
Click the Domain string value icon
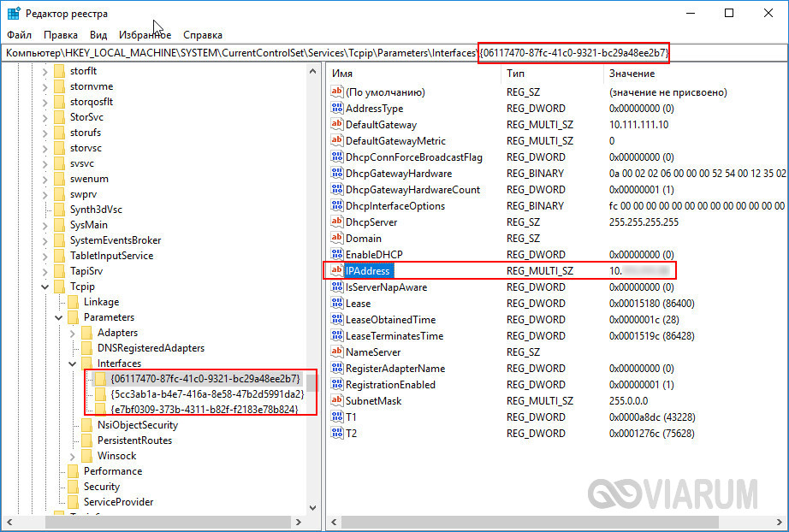pos(336,238)
